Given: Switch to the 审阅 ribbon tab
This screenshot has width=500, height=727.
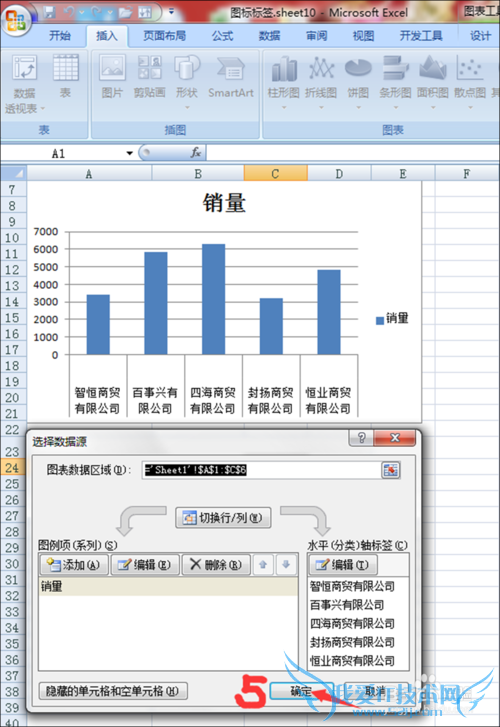Looking at the screenshot, I should click(x=316, y=36).
